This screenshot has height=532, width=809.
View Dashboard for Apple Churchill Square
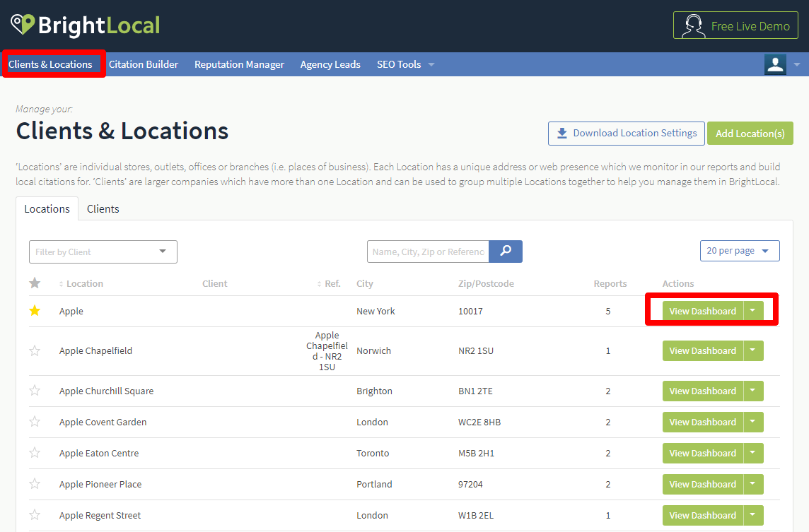click(x=703, y=391)
